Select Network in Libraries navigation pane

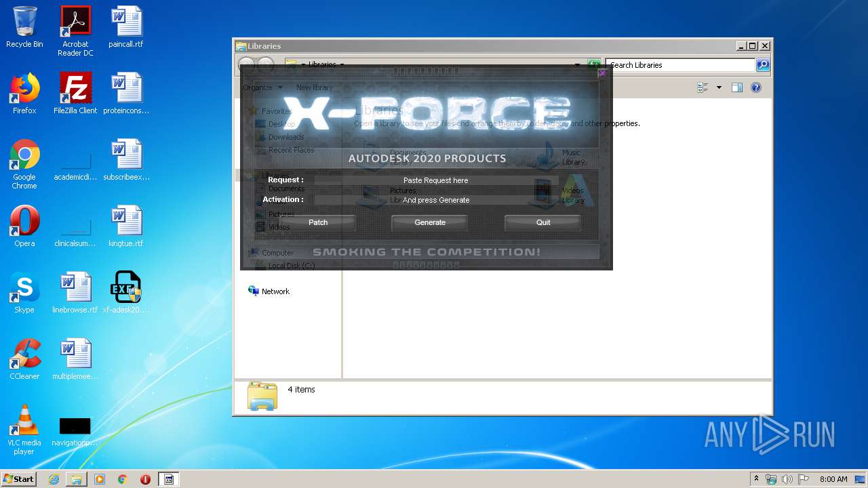pyautogui.click(x=269, y=291)
